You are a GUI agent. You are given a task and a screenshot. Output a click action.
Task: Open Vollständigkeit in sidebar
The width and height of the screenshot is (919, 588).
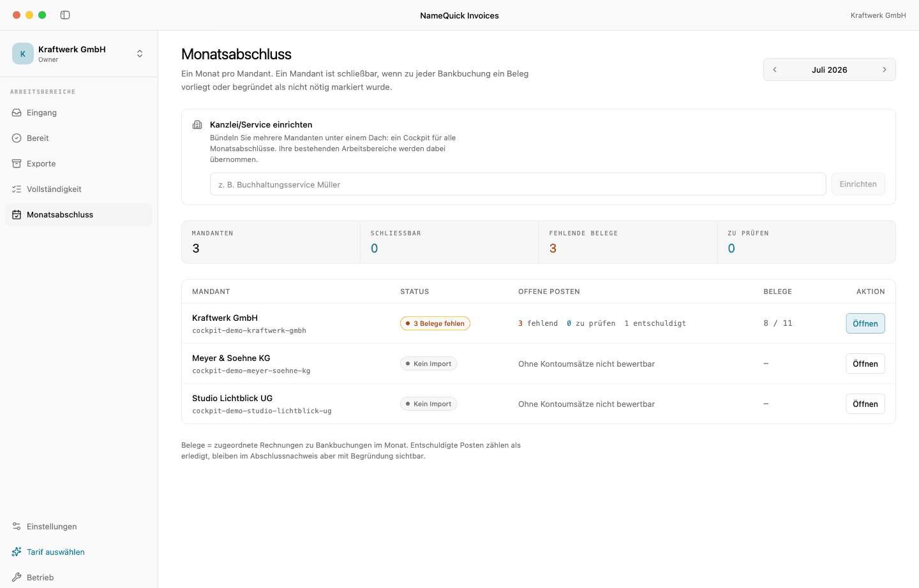(78, 189)
